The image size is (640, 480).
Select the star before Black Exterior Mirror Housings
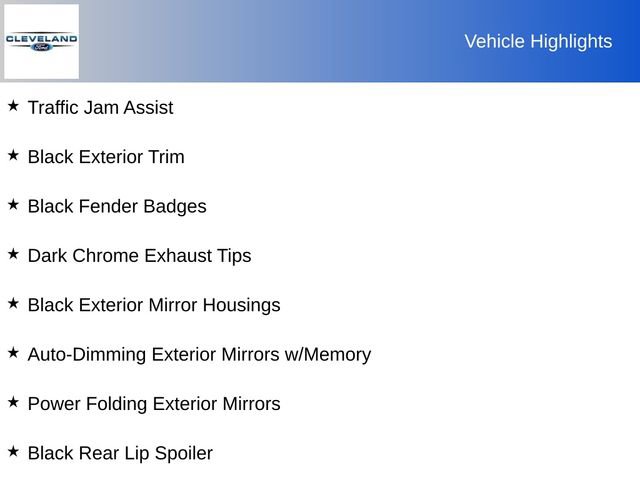click(13, 303)
